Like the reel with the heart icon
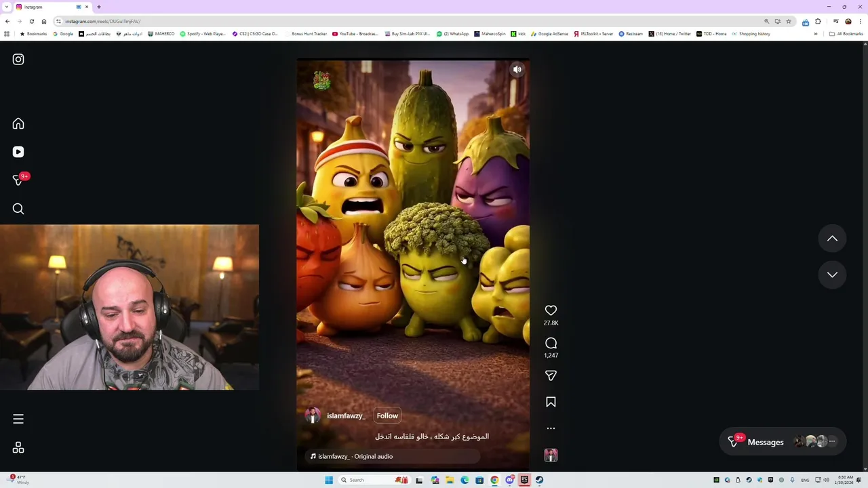 (x=551, y=310)
